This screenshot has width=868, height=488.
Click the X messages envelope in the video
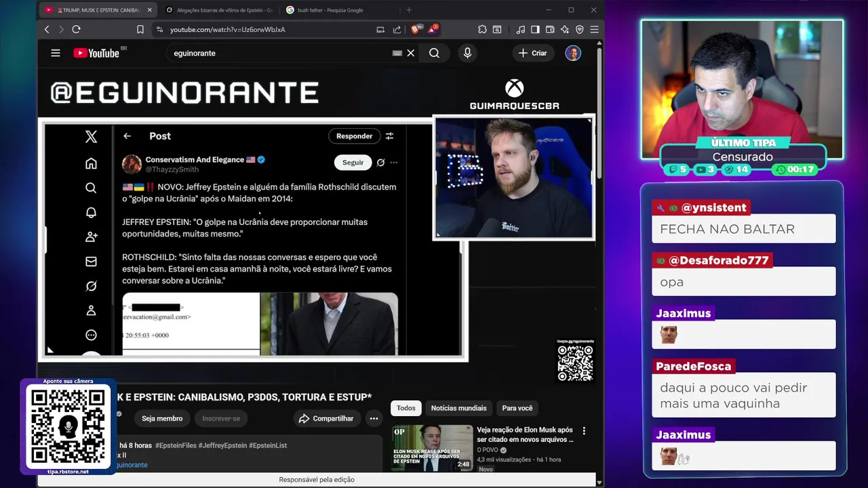[x=91, y=262]
